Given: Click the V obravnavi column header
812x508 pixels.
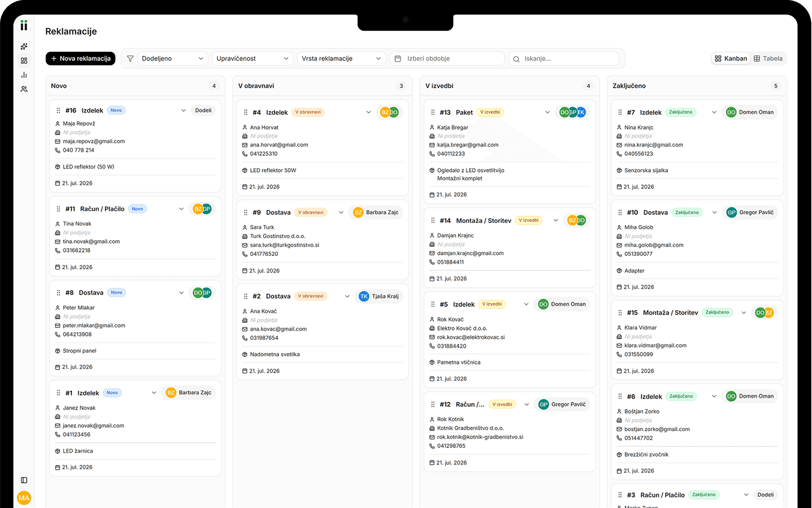Looking at the screenshot, I should tap(256, 86).
